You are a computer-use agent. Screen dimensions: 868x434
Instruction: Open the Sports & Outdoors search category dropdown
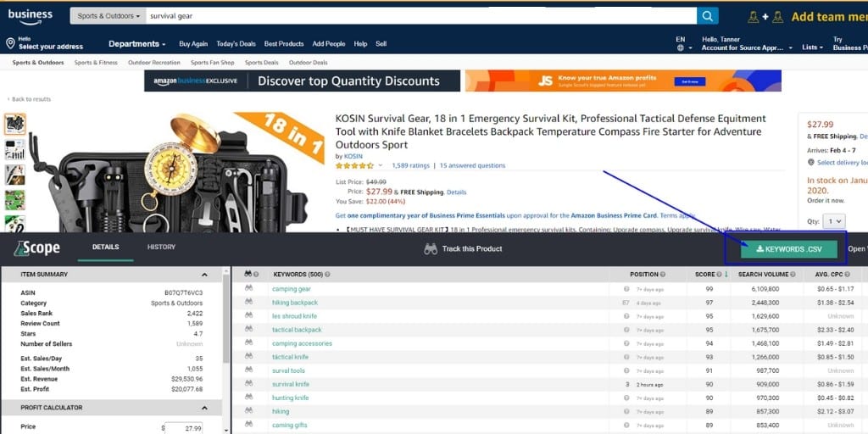(108, 16)
